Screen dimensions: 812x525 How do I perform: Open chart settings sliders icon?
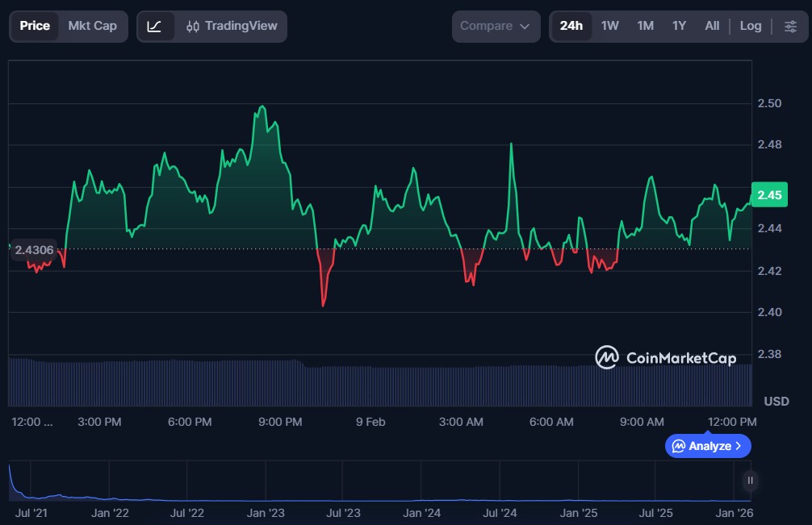(x=790, y=26)
